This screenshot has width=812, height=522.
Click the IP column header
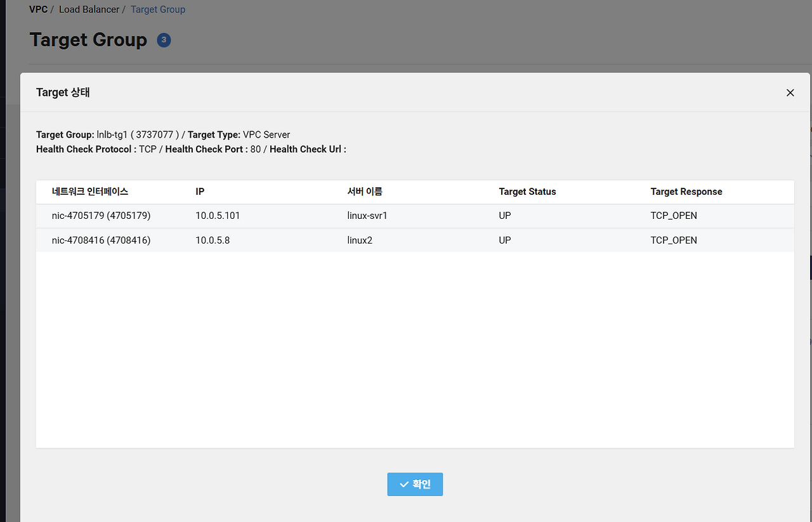[200, 192]
